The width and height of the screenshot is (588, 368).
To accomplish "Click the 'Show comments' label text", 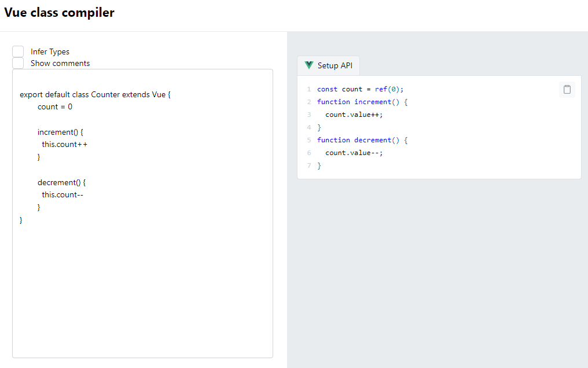I will 60,63.
